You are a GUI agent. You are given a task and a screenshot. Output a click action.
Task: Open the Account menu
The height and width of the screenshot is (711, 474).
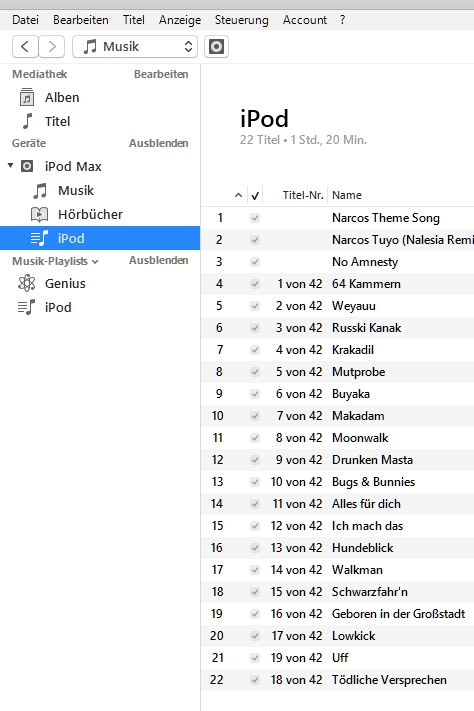(305, 20)
